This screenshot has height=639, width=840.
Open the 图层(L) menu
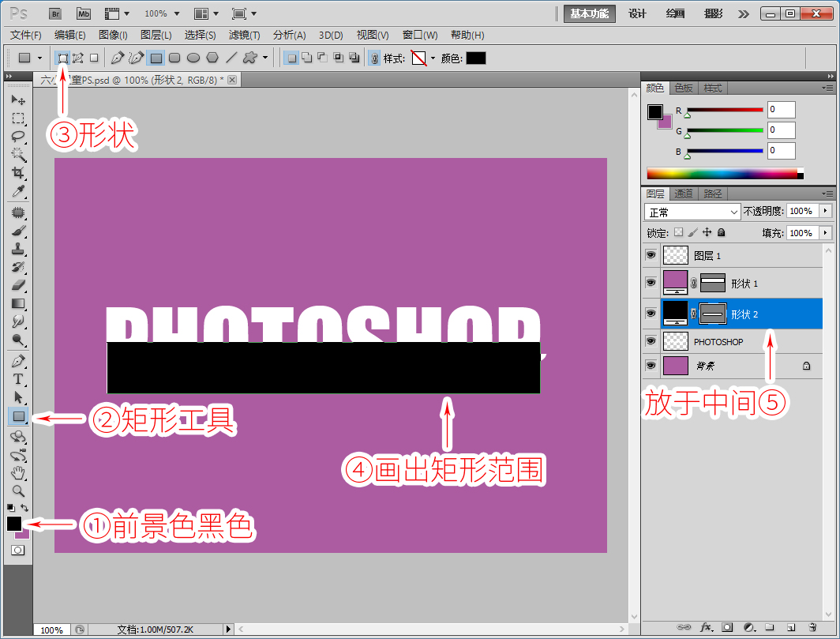156,36
